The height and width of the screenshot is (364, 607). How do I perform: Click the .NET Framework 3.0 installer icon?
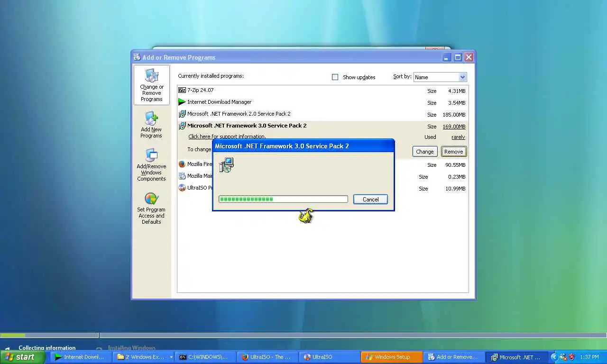(x=182, y=126)
